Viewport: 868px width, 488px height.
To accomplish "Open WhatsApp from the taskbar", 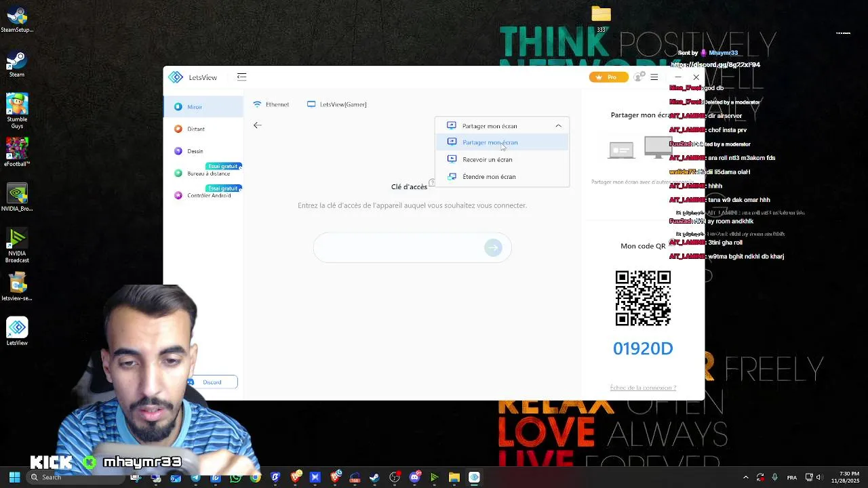I will click(x=235, y=477).
